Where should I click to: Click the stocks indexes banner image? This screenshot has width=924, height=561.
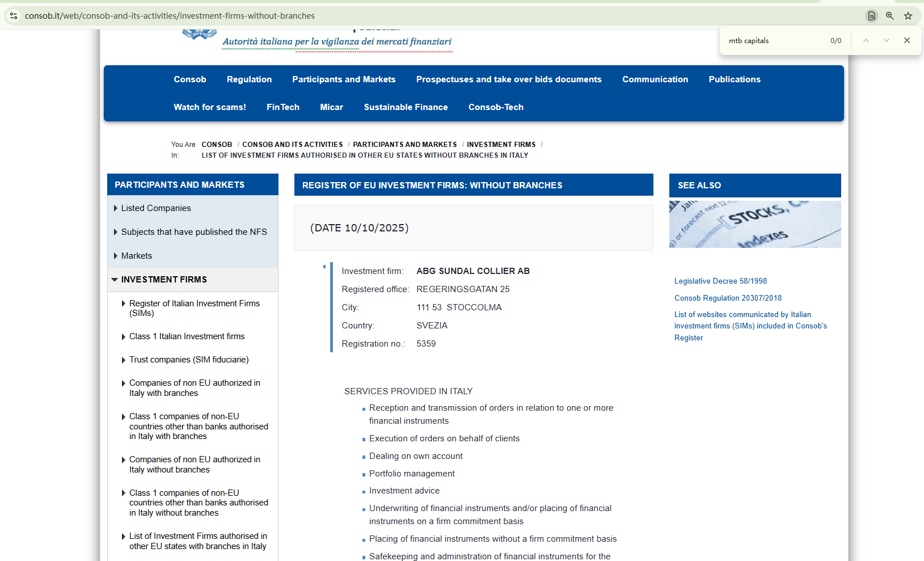pyautogui.click(x=755, y=224)
